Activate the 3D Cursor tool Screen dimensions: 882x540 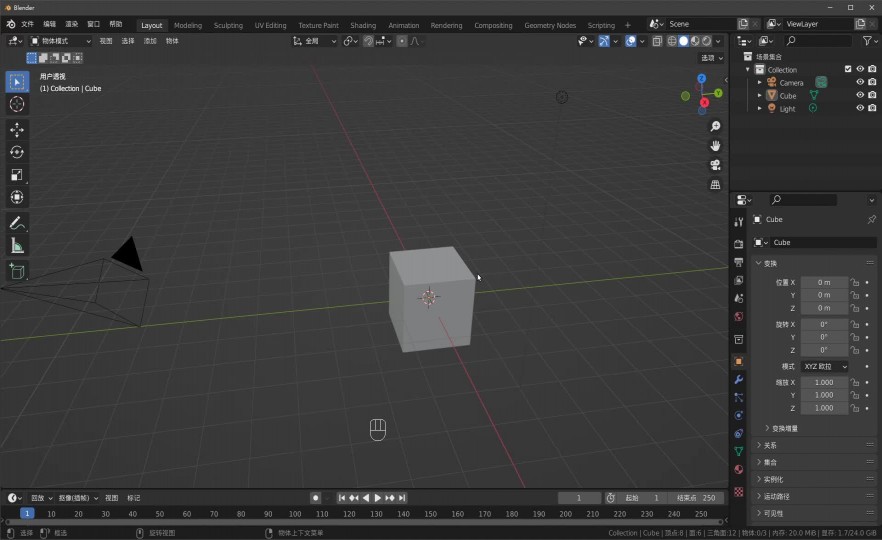click(x=17, y=104)
